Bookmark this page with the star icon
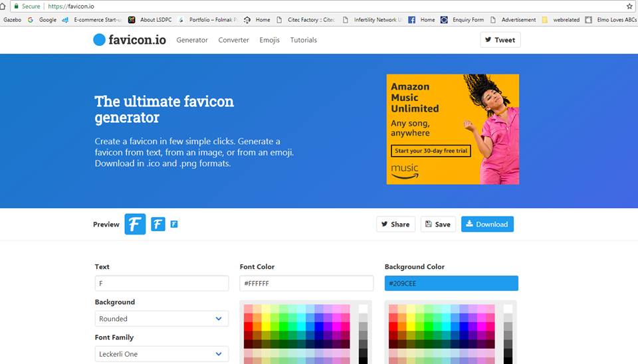Image resolution: width=638 pixels, height=364 pixels. 629,6
